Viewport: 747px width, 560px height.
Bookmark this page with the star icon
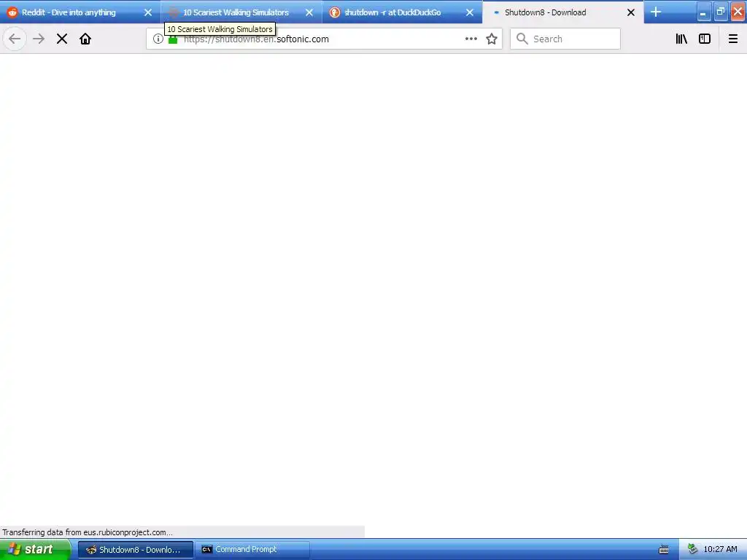(492, 39)
